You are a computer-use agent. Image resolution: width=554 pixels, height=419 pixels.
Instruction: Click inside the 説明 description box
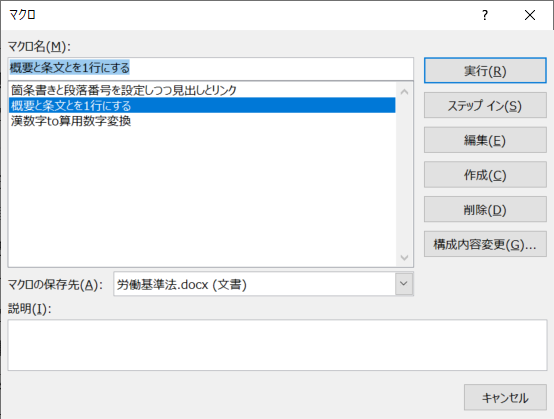click(x=277, y=345)
